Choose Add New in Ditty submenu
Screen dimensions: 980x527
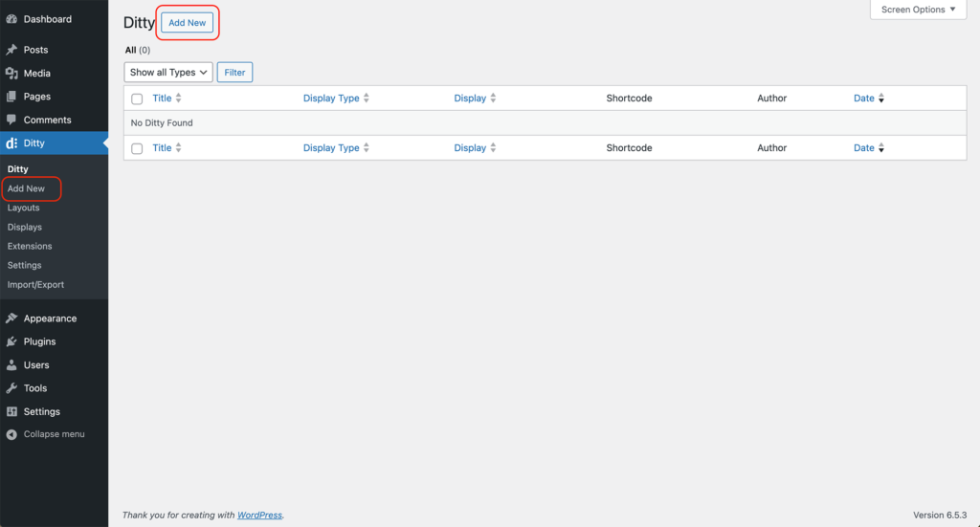(26, 188)
